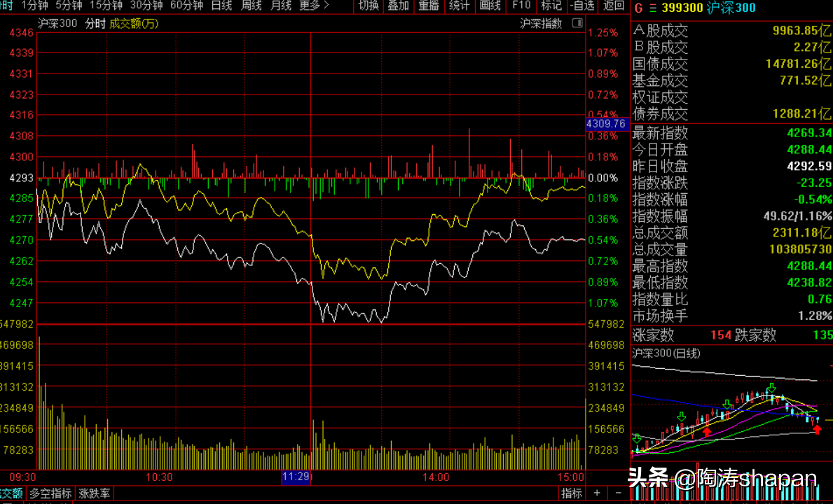Click the 最高指数 row
833x504 pixels.
pyautogui.click(x=731, y=266)
